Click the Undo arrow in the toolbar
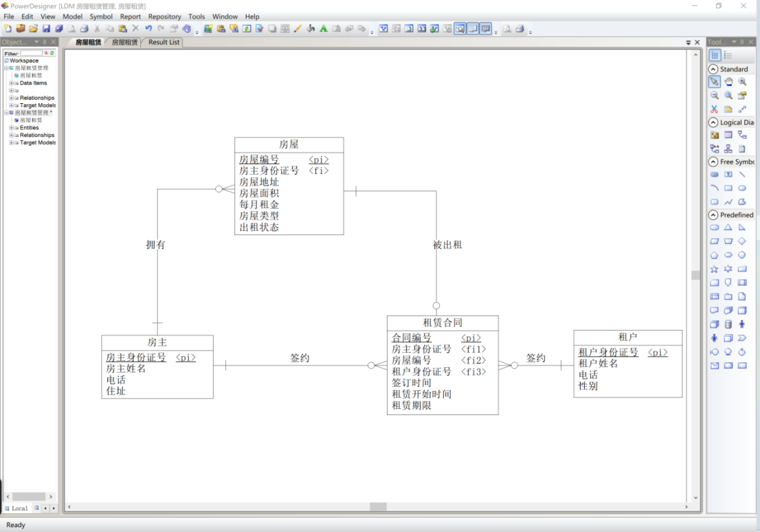The width and height of the screenshot is (760, 532). [x=148, y=29]
